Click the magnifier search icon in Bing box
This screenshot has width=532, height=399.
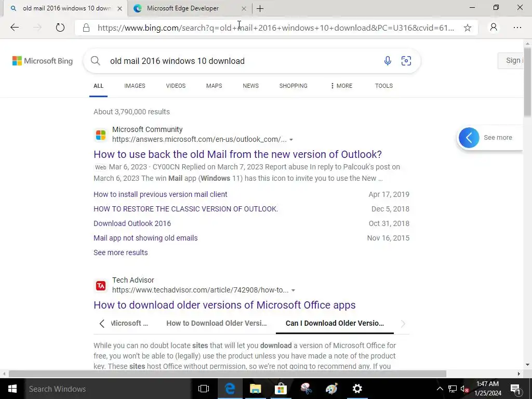click(96, 61)
